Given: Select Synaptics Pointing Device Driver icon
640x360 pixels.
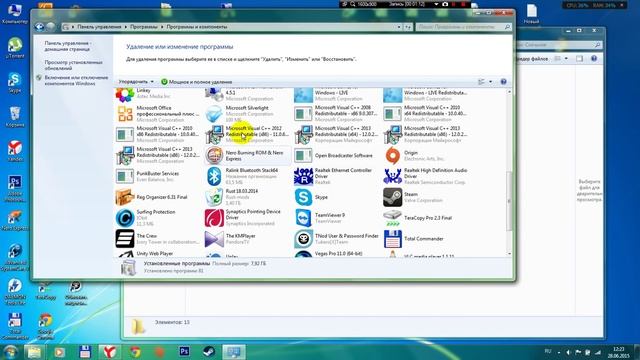Looking at the screenshot, I should pyautogui.click(x=214, y=218).
